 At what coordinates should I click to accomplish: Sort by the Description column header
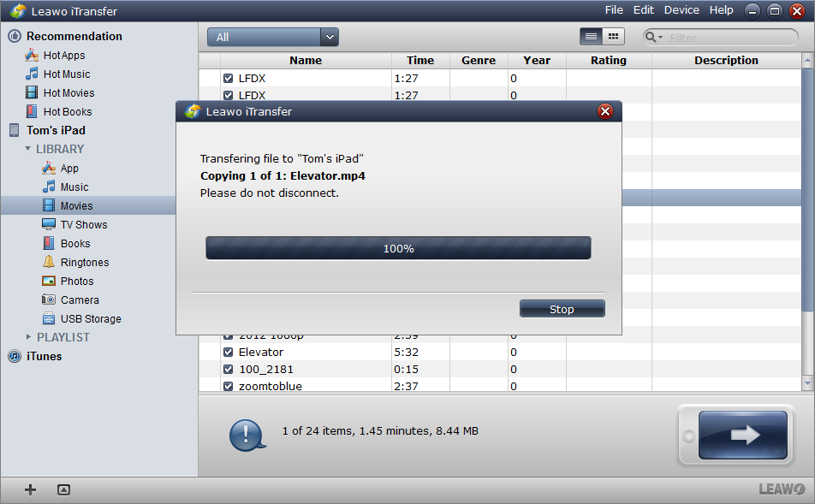[726, 60]
